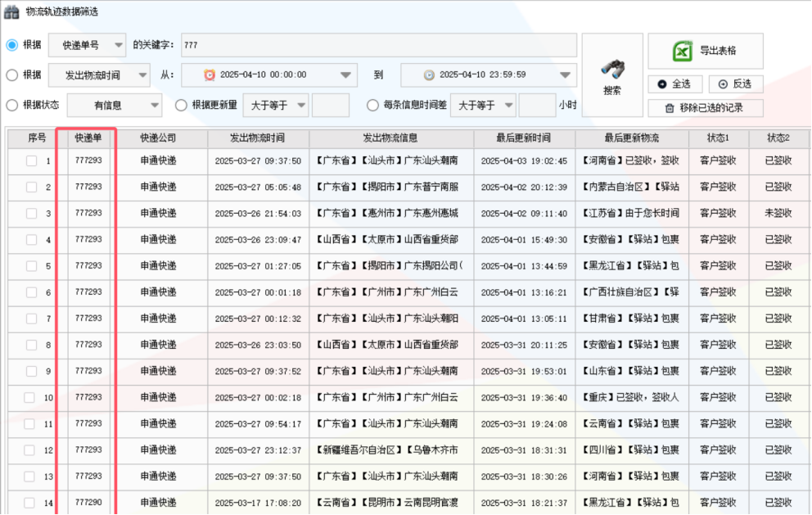Click 2025-03-27 09:37:50 in row 1
The width and height of the screenshot is (812, 515).
pyautogui.click(x=258, y=160)
